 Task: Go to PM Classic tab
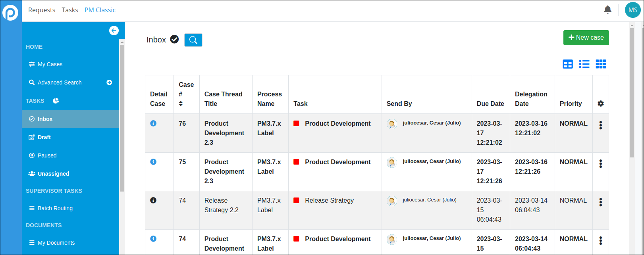pos(100,10)
